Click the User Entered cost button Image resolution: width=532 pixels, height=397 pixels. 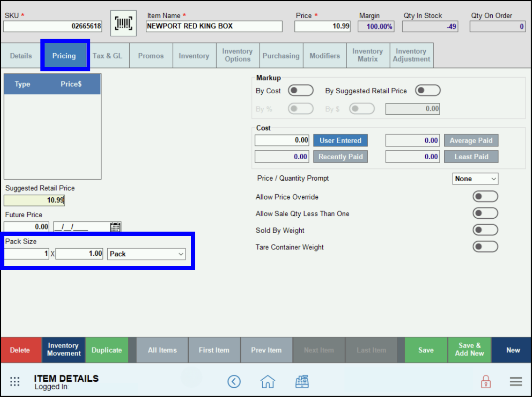(340, 140)
